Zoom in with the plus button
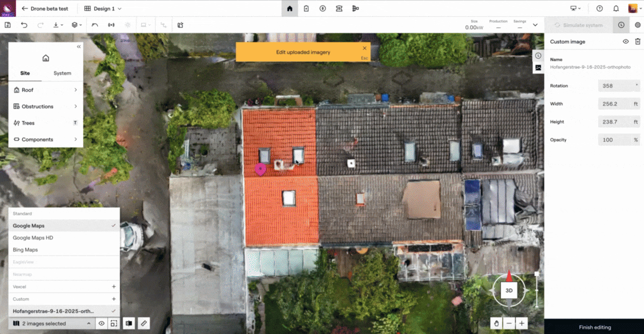644x334 pixels. (522, 323)
